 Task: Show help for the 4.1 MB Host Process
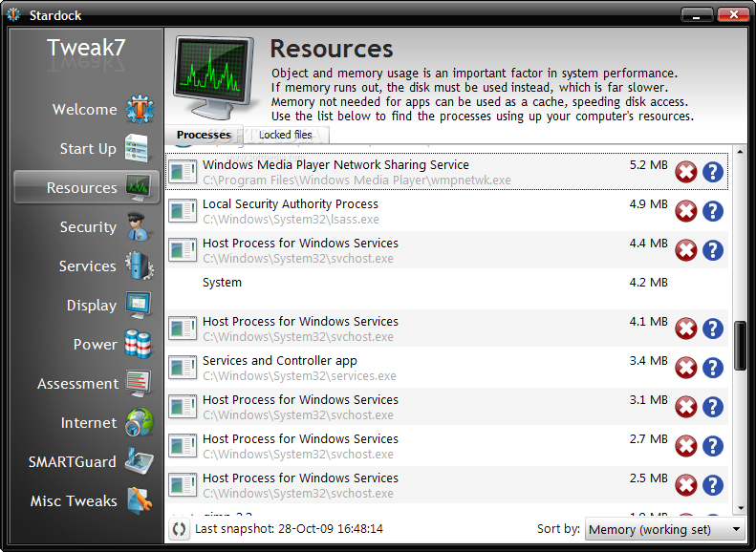click(x=713, y=329)
